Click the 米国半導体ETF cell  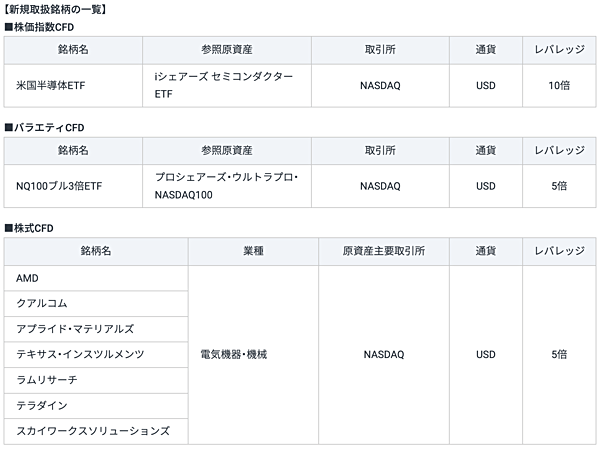point(73,85)
